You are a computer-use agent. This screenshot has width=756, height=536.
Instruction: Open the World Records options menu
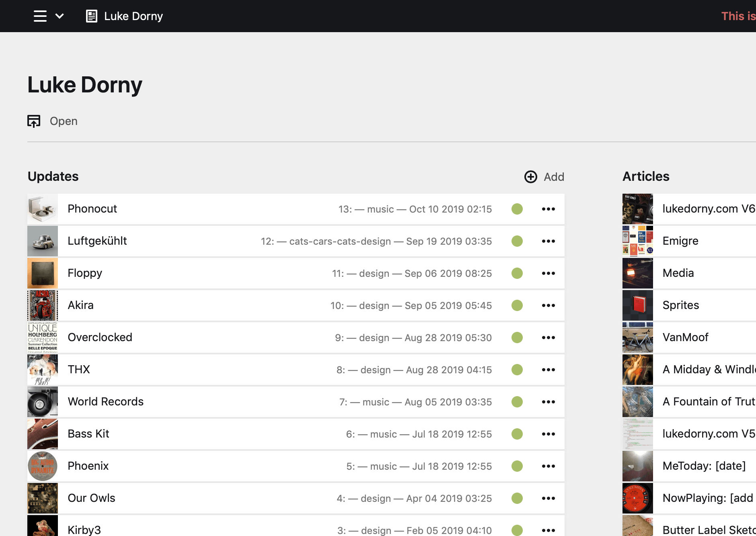point(549,402)
